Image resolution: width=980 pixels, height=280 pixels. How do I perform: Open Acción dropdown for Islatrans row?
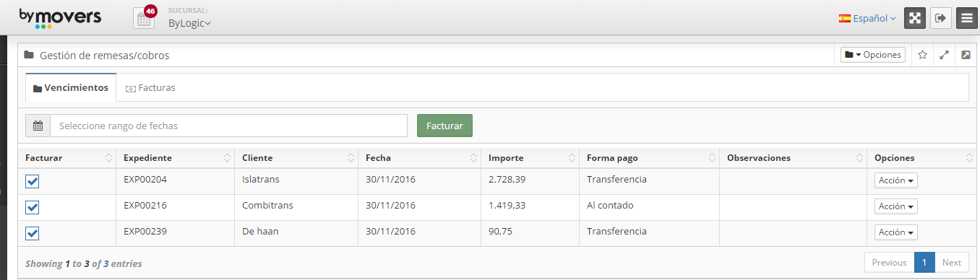895,180
